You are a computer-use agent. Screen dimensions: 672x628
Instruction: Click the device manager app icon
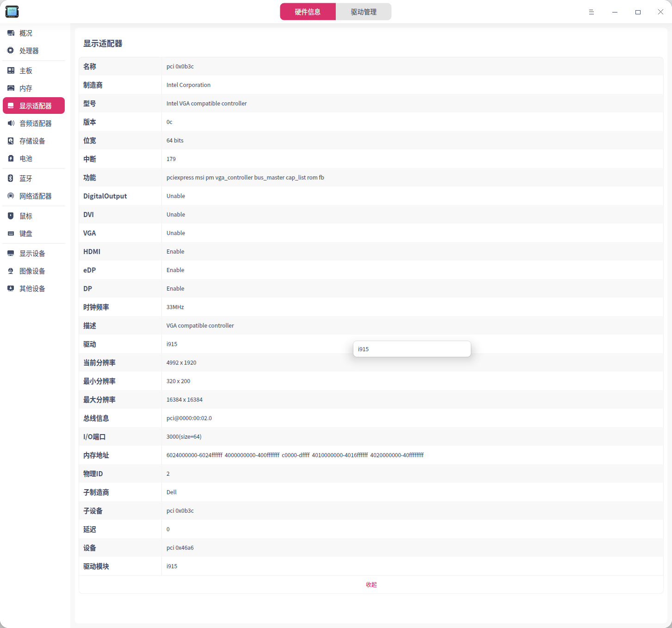click(x=12, y=12)
